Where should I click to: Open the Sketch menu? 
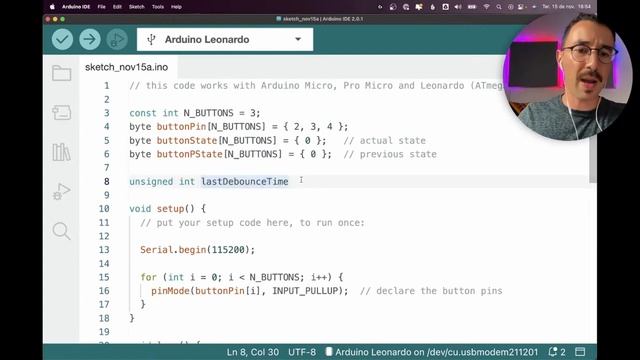tap(136, 7)
